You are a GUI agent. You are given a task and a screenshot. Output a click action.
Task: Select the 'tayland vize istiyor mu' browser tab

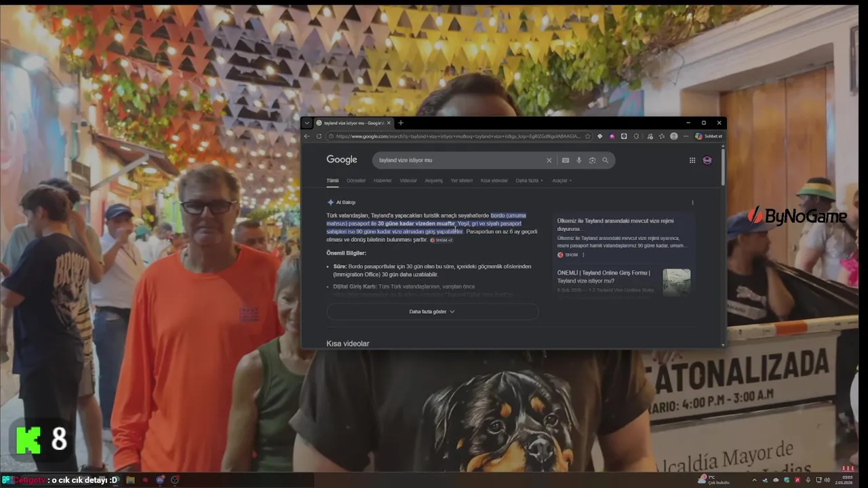tap(353, 123)
